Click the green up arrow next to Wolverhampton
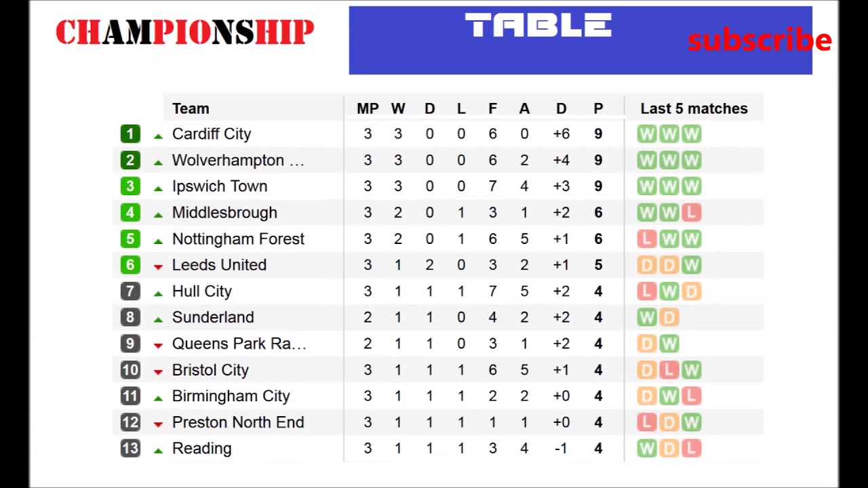868x488 pixels. point(158,162)
